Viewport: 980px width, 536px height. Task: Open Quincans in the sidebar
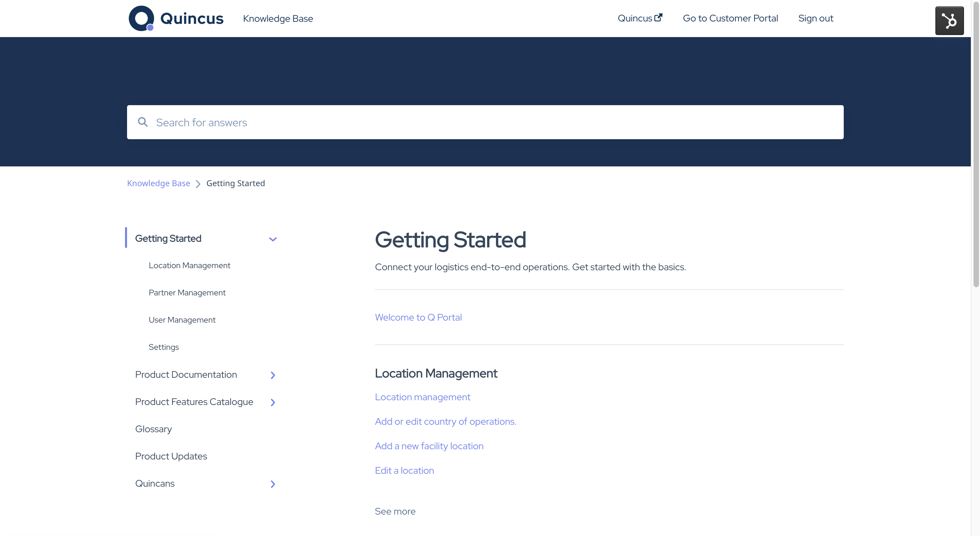tap(154, 484)
